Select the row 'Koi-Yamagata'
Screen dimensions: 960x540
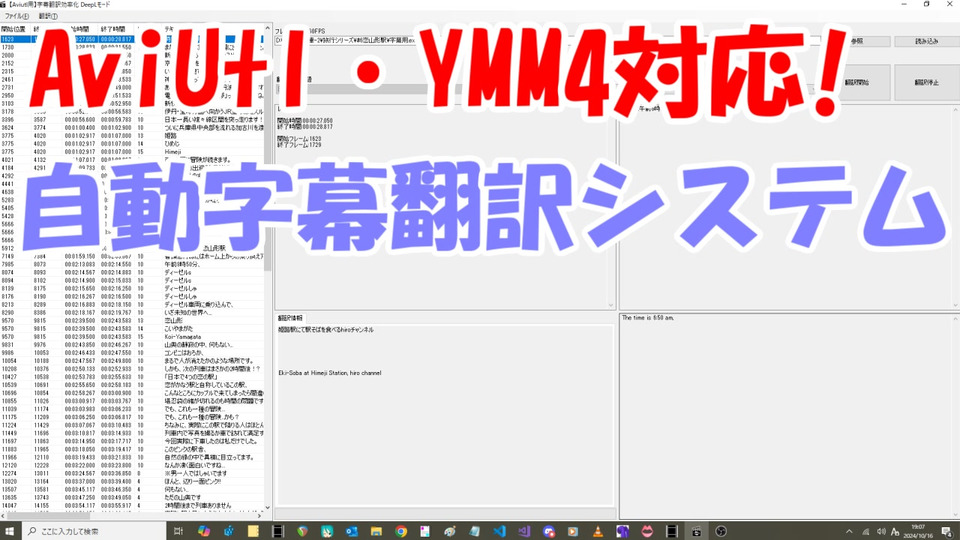tap(132, 337)
